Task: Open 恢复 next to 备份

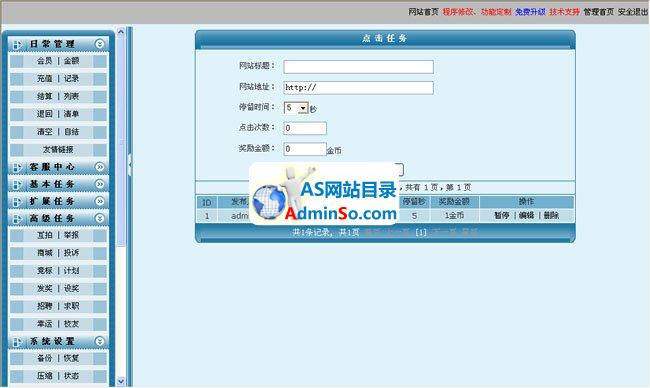Action: pyautogui.click(x=71, y=359)
